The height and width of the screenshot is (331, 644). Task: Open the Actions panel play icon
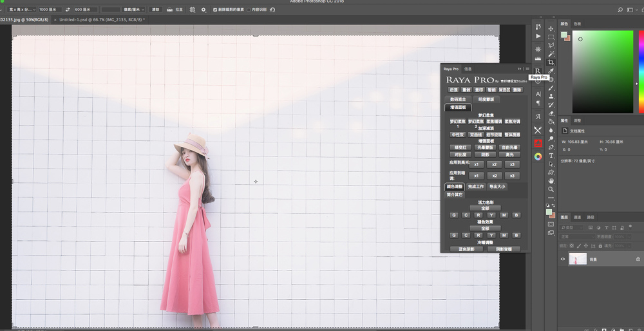click(538, 36)
